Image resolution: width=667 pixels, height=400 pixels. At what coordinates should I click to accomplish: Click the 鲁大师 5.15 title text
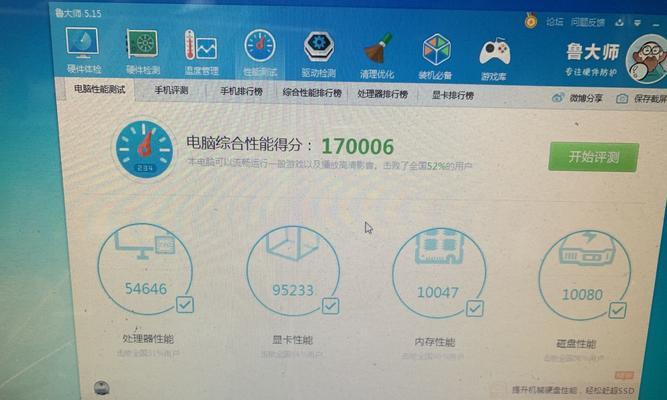78,13
